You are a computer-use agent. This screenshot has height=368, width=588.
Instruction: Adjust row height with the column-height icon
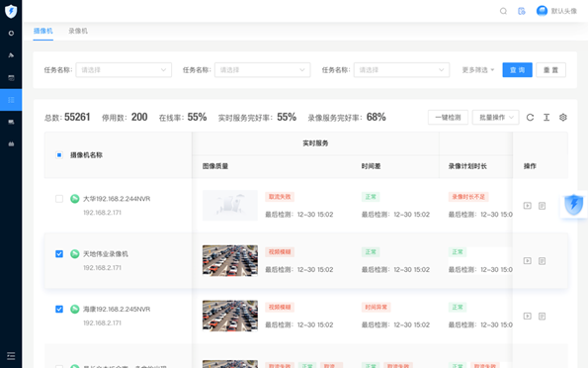pyautogui.click(x=546, y=118)
